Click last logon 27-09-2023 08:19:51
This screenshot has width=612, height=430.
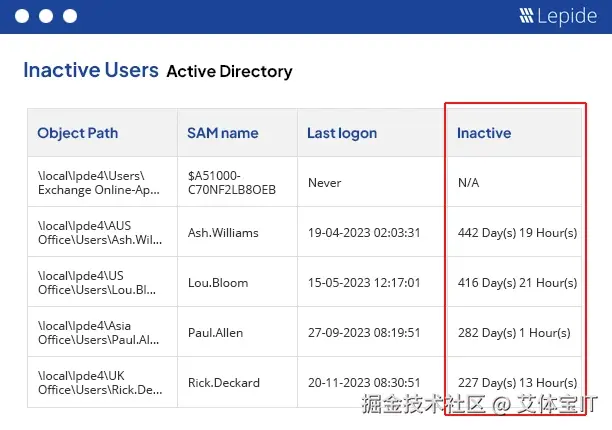(x=364, y=333)
